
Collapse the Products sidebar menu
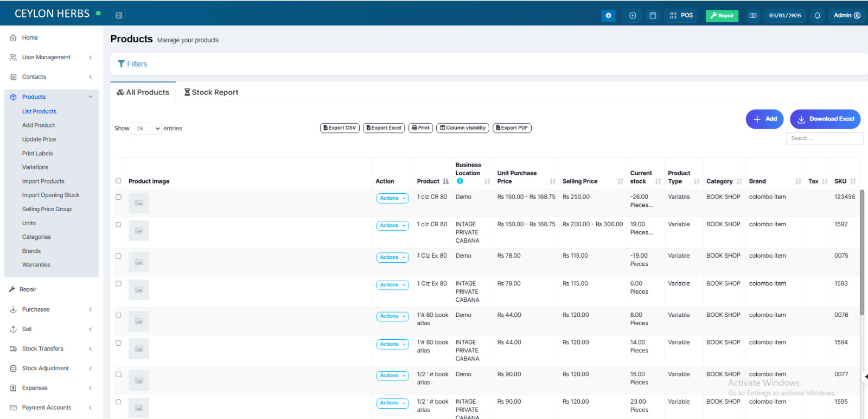click(52, 97)
